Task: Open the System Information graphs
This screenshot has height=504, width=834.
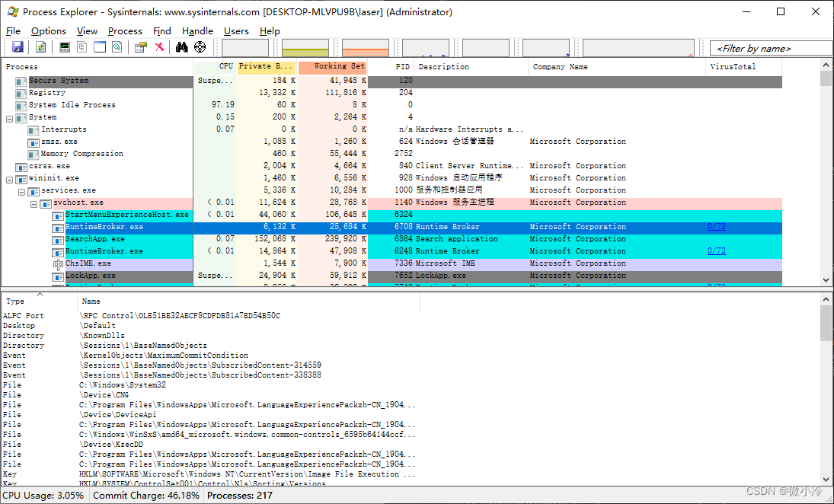Action: pyautogui.click(x=64, y=46)
